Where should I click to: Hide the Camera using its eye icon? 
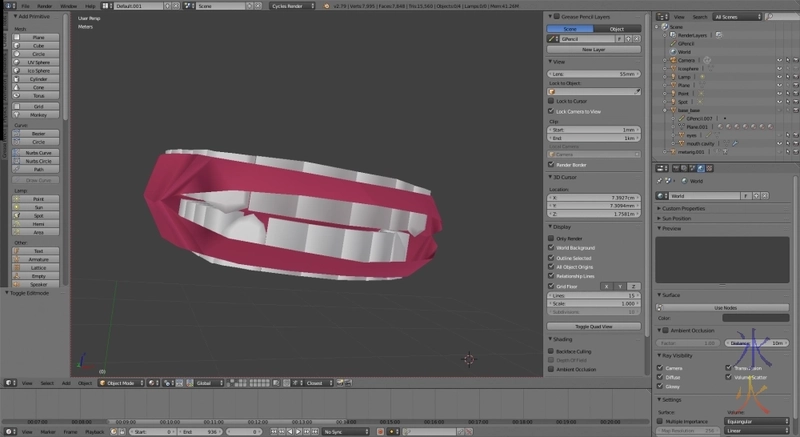[779, 60]
